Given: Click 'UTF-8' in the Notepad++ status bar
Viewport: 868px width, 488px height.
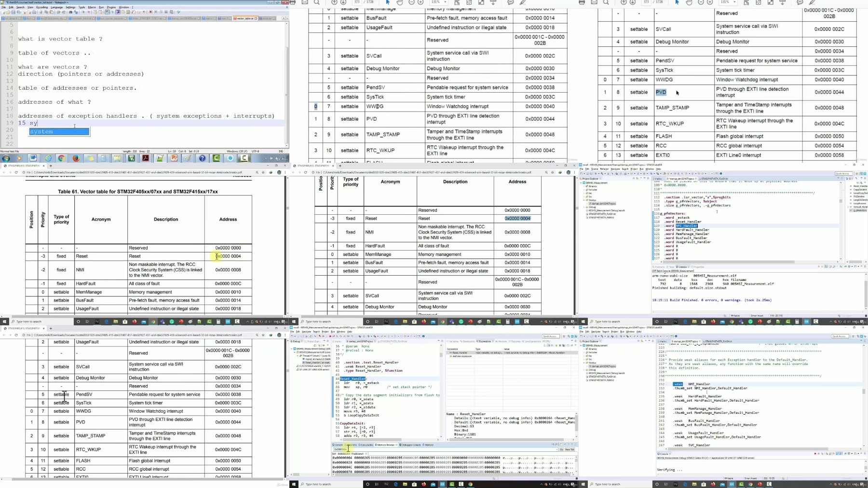Looking at the screenshot, I should point(256,151).
